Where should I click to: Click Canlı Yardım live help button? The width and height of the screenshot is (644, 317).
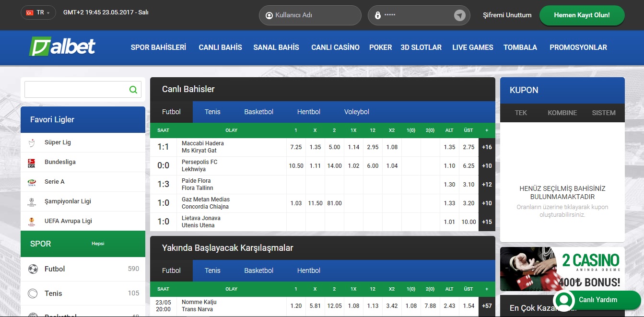[x=597, y=300]
